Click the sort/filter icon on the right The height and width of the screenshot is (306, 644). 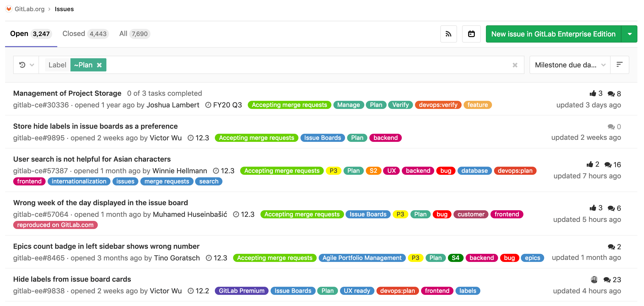[620, 65]
